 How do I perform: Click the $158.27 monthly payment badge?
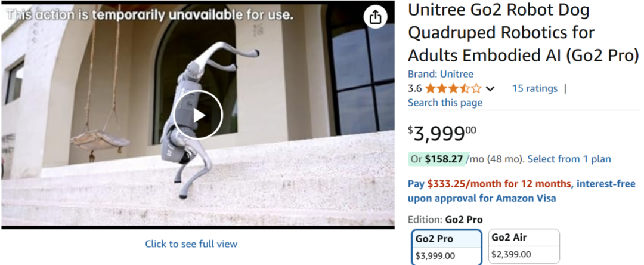(x=438, y=159)
